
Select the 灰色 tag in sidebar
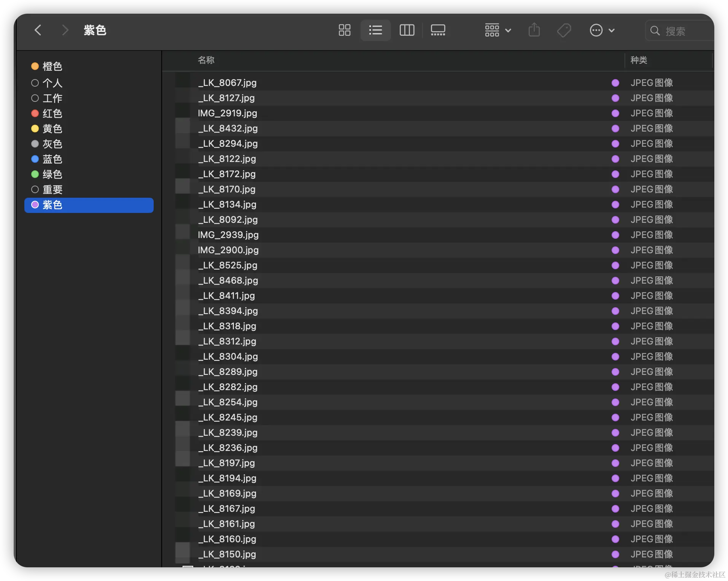coord(89,144)
